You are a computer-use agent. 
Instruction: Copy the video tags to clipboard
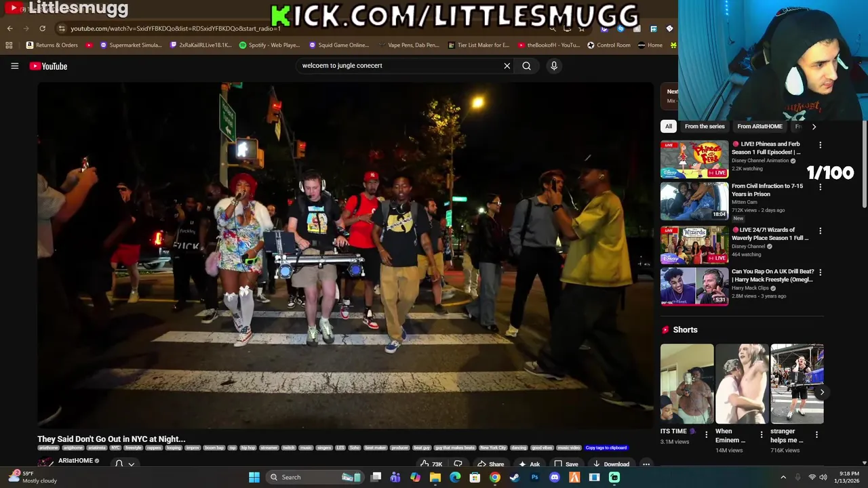[x=606, y=447]
